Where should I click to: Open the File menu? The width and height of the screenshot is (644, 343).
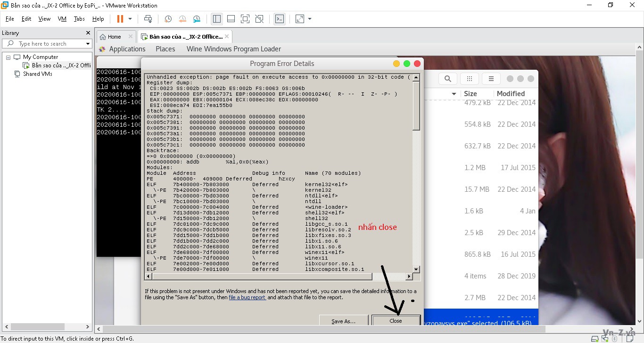[x=9, y=19]
